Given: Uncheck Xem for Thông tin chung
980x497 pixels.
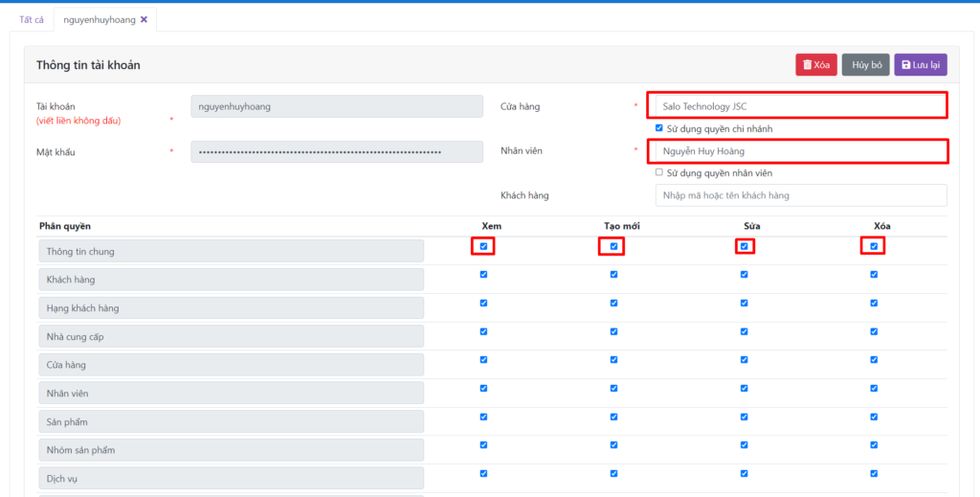Looking at the screenshot, I should pos(483,246).
